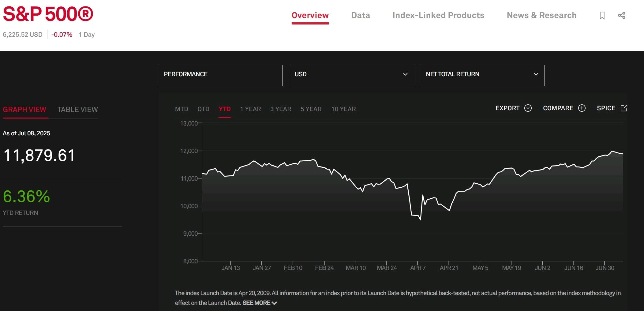Click the USD dropdown chevron arrow

coord(405,74)
